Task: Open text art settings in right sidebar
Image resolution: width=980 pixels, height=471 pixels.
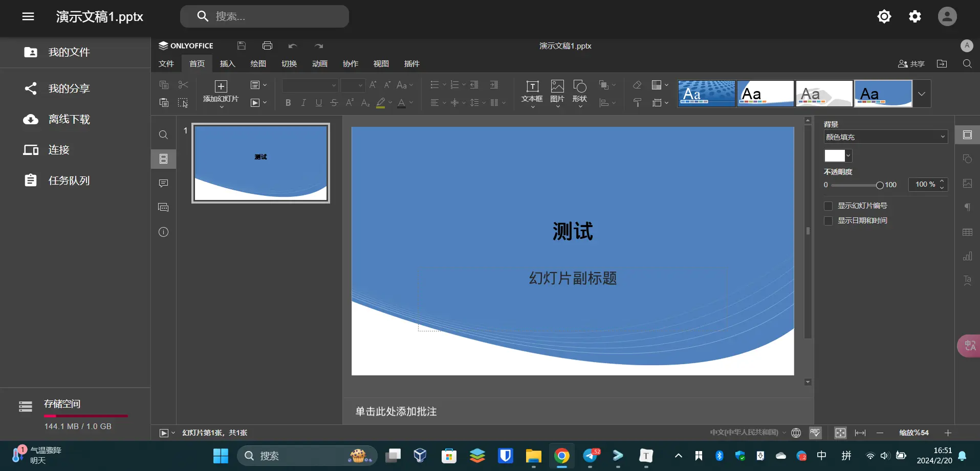Action: [967, 280]
